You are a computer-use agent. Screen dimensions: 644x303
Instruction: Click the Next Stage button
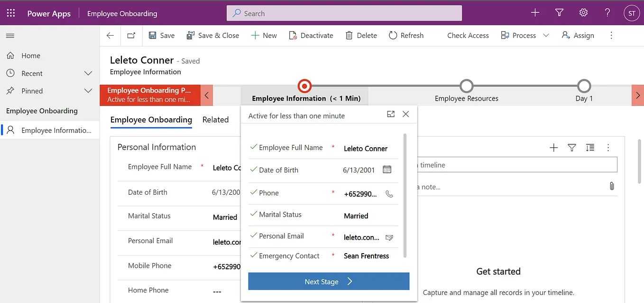point(328,281)
